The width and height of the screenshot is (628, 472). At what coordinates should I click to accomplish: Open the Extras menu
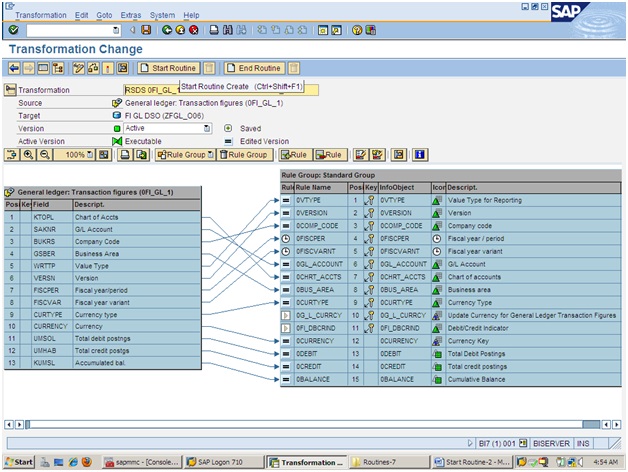pos(131,15)
